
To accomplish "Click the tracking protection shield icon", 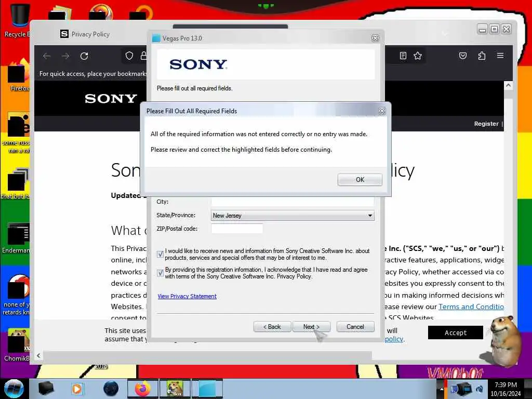I will (129, 56).
